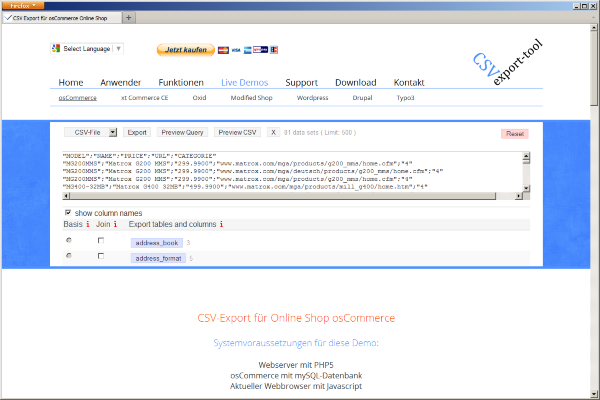Click the X button beside Preview CSV
The height and width of the screenshot is (400, 600).
(273, 132)
